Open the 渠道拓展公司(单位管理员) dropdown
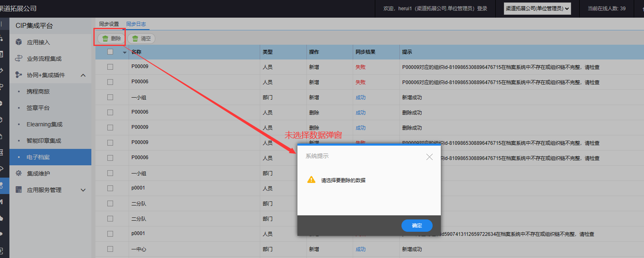 (537, 9)
